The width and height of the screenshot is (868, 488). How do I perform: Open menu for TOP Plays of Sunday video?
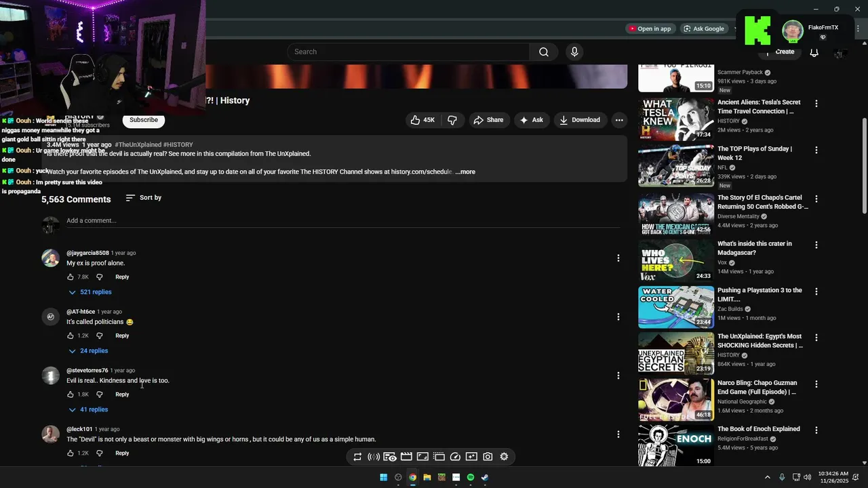coord(816,150)
